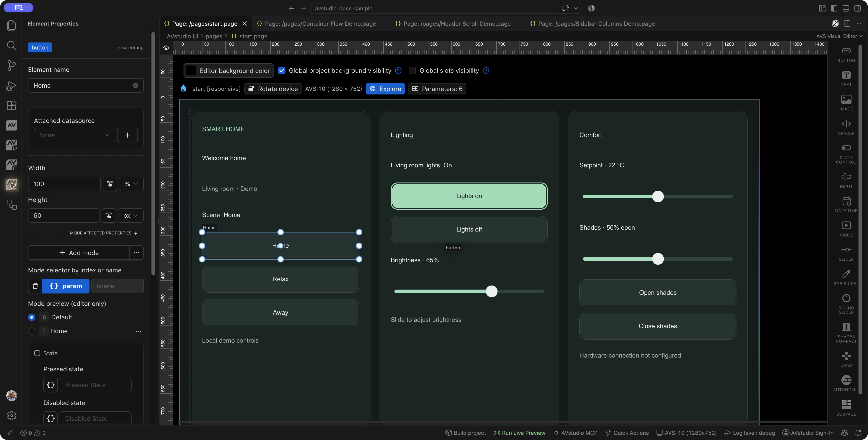Image resolution: width=868 pixels, height=440 pixels.
Task: Open the Search view in the activity bar
Action: 12,45
